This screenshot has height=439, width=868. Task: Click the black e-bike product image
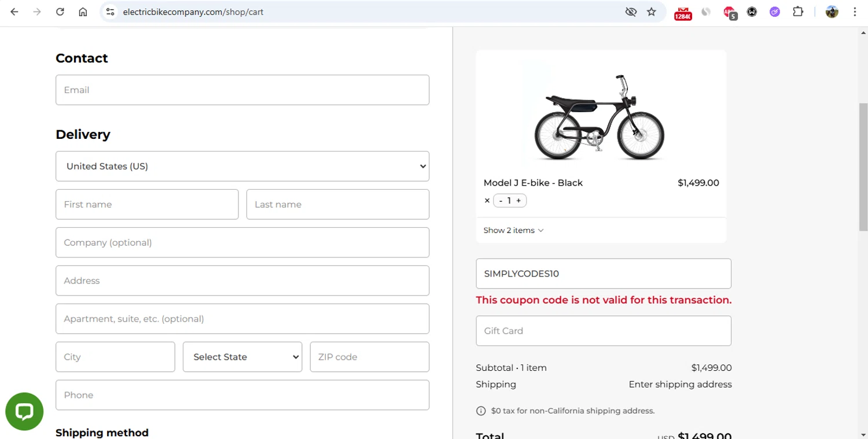click(599, 117)
